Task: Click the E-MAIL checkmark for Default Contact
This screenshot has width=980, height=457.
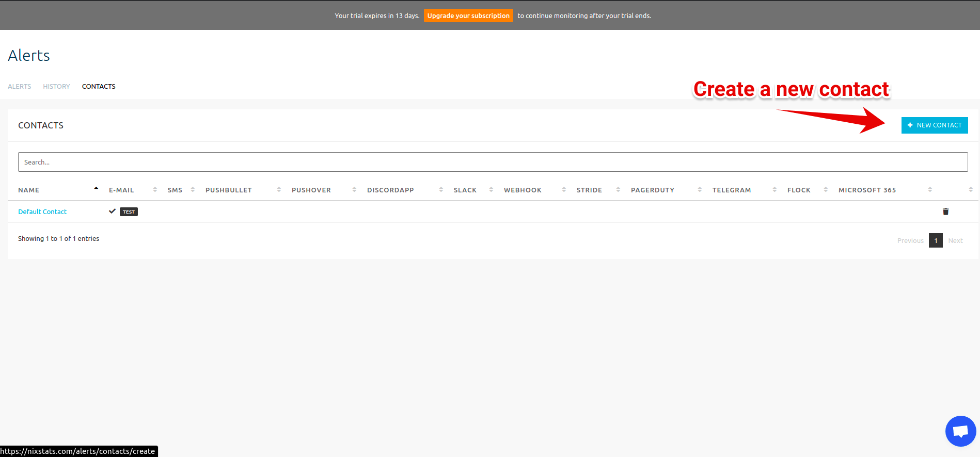Action: [x=112, y=211]
